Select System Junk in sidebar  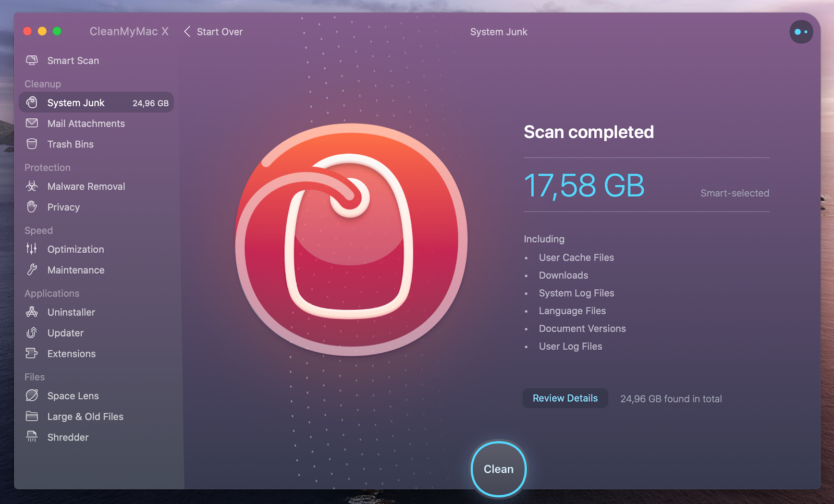pyautogui.click(x=96, y=103)
